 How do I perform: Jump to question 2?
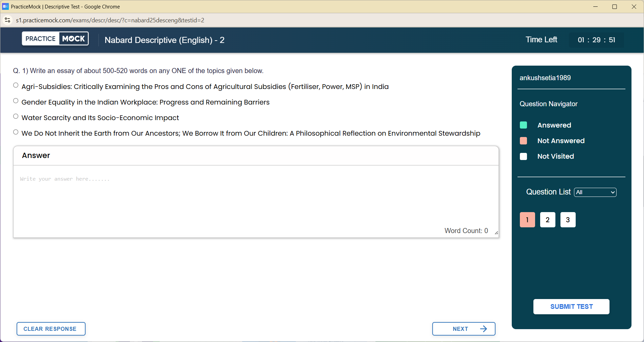[x=547, y=220]
